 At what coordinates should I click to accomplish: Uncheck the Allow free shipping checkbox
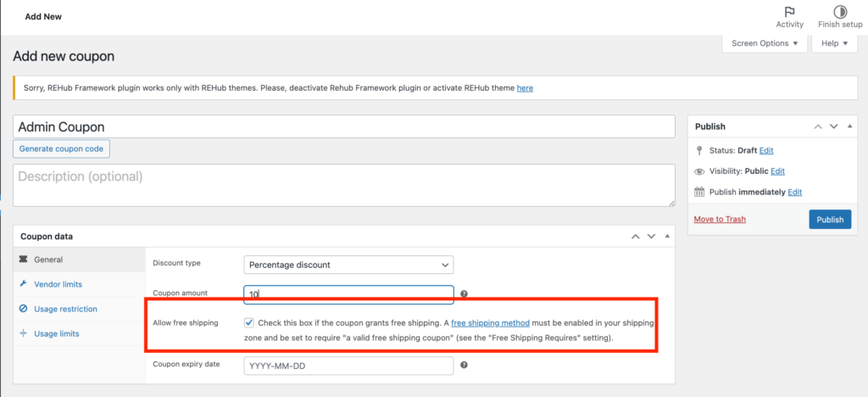[249, 322]
